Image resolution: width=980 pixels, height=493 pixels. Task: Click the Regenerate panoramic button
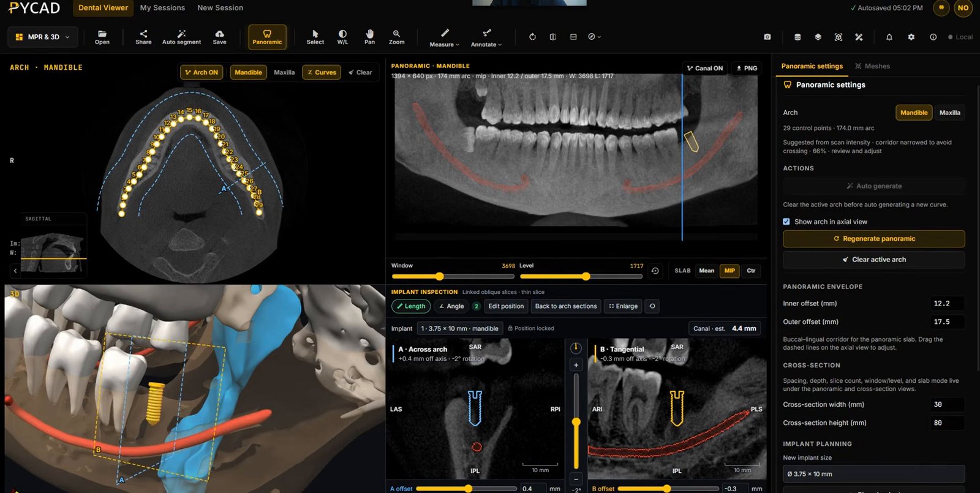(x=873, y=239)
